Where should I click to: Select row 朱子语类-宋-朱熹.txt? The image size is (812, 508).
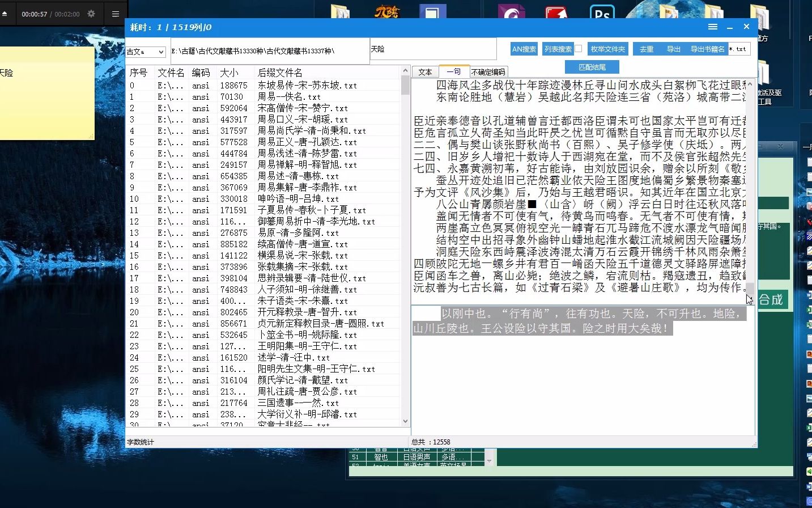click(263, 301)
